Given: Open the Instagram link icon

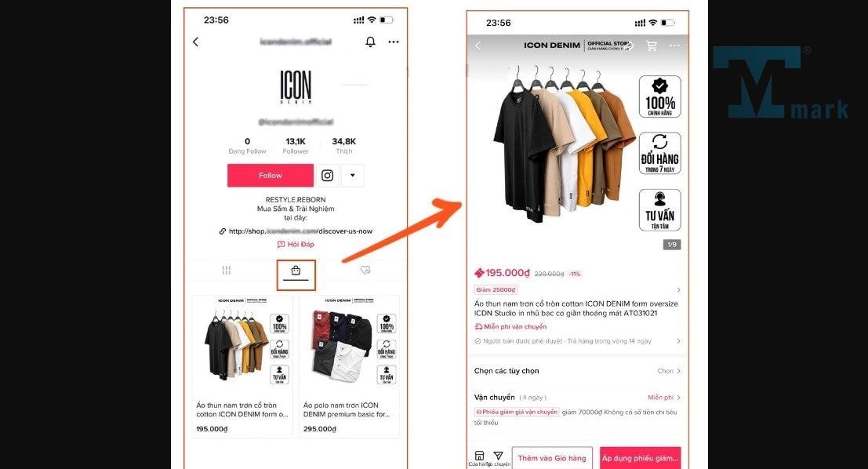Looking at the screenshot, I should (x=327, y=176).
